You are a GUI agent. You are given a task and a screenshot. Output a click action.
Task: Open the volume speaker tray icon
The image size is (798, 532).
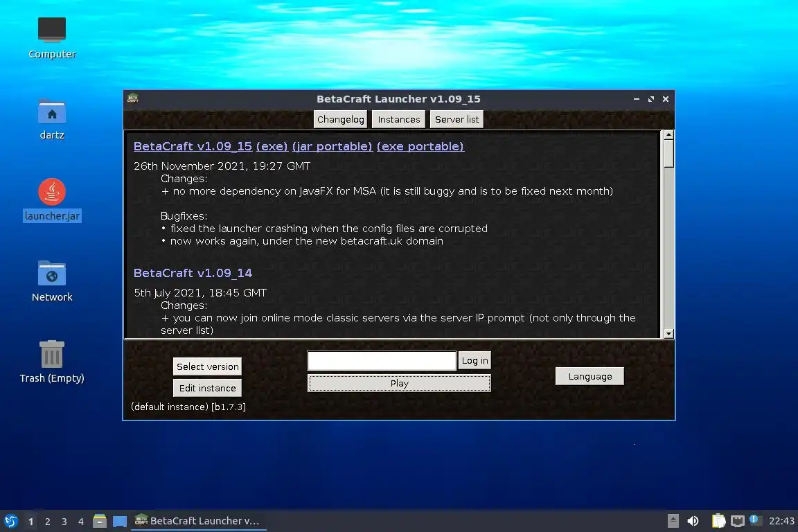click(693, 521)
